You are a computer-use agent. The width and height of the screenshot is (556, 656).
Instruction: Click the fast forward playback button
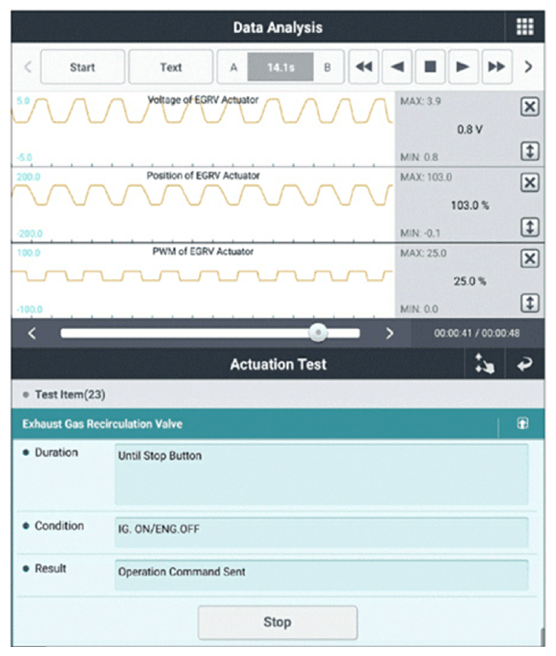point(497,67)
